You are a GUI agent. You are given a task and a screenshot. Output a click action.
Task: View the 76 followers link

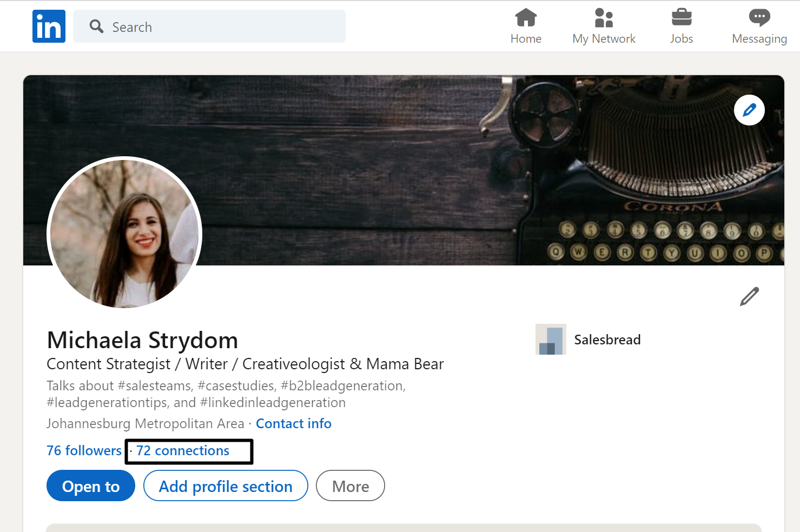[84, 450]
